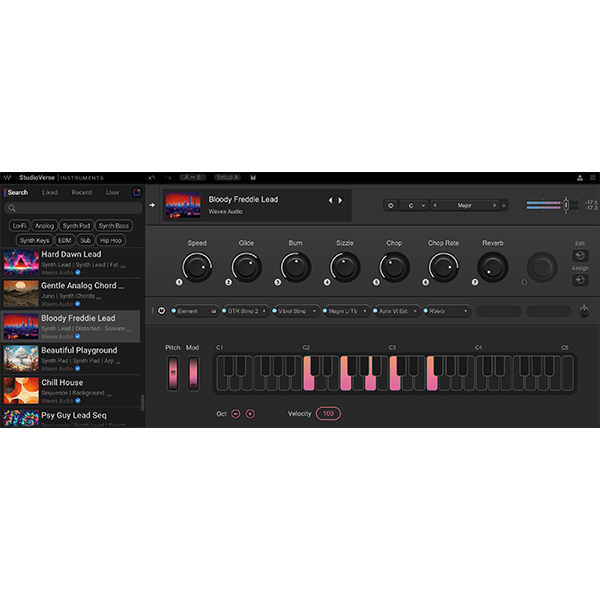
Task: Filter by the Analog tag
Action: click(x=44, y=226)
